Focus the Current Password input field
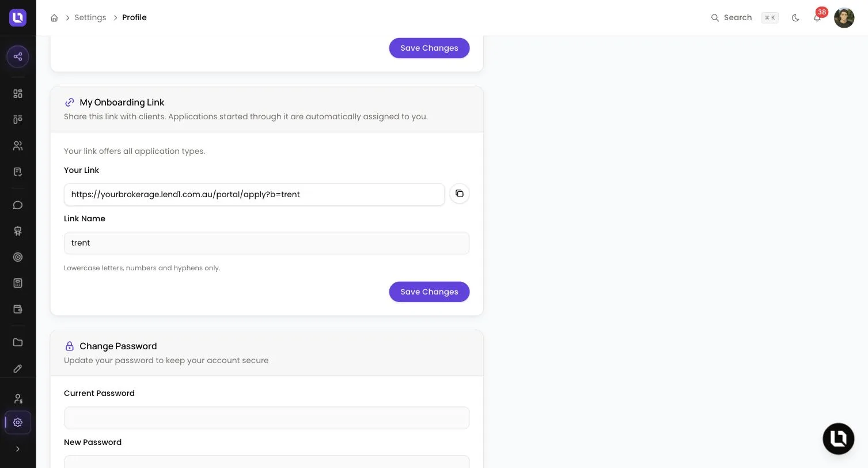The height and width of the screenshot is (468, 868). [267, 418]
